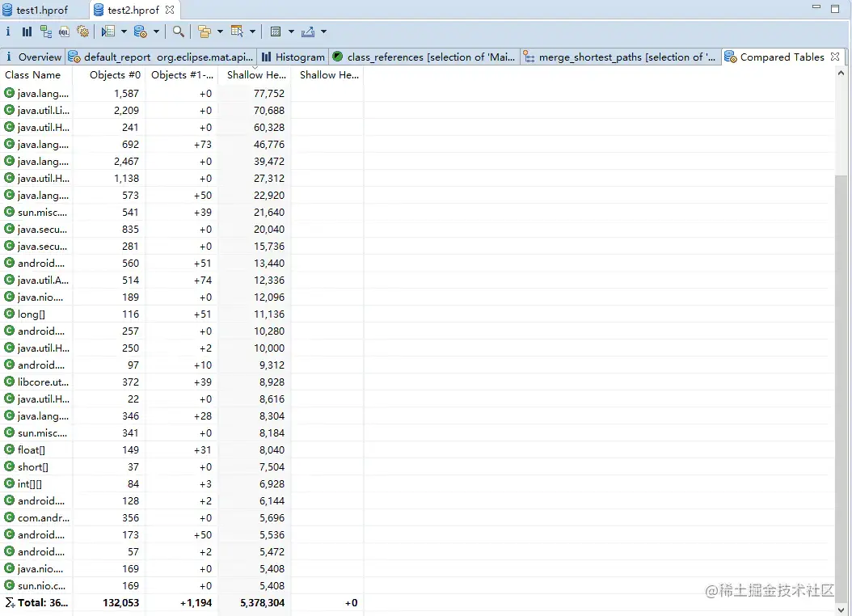Close the test2.hprof tab

170,10
